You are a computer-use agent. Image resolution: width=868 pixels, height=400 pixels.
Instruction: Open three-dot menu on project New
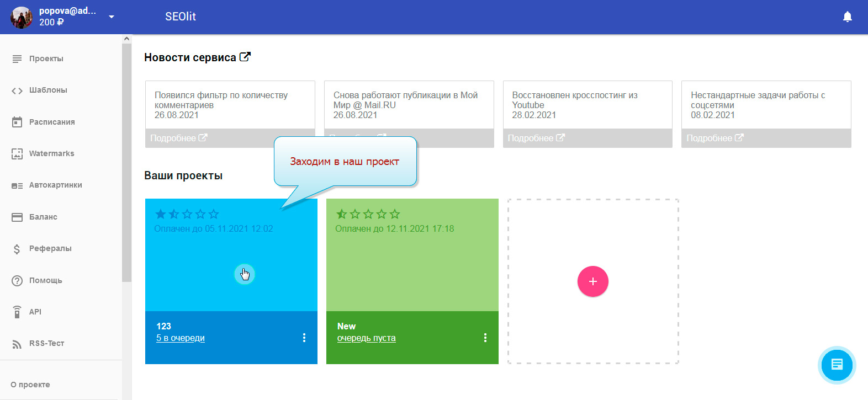pyautogui.click(x=485, y=338)
